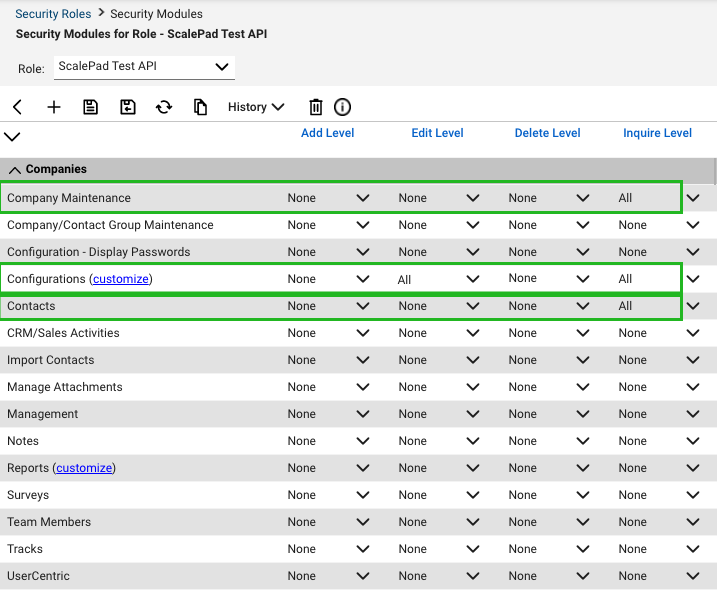
Task: Select the Notes row label
Action: [x=23, y=441]
